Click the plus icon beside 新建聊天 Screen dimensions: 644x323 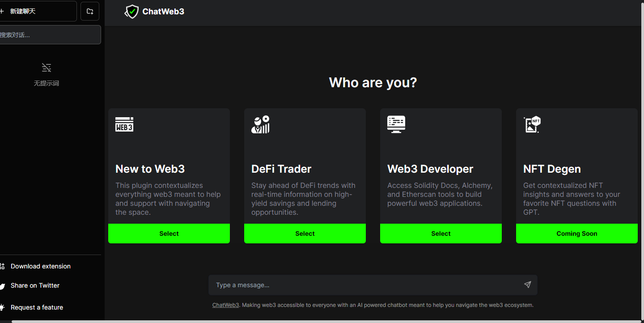tap(2, 11)
